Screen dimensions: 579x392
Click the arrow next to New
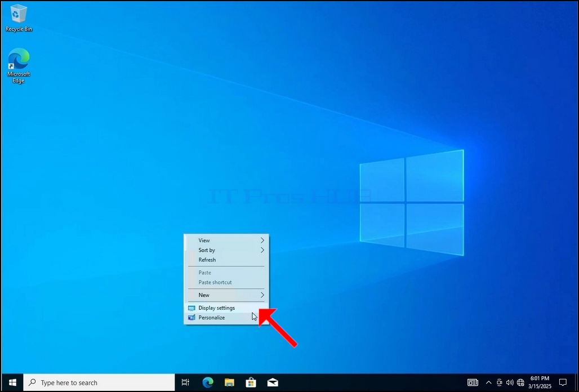(x=262, y=295)
